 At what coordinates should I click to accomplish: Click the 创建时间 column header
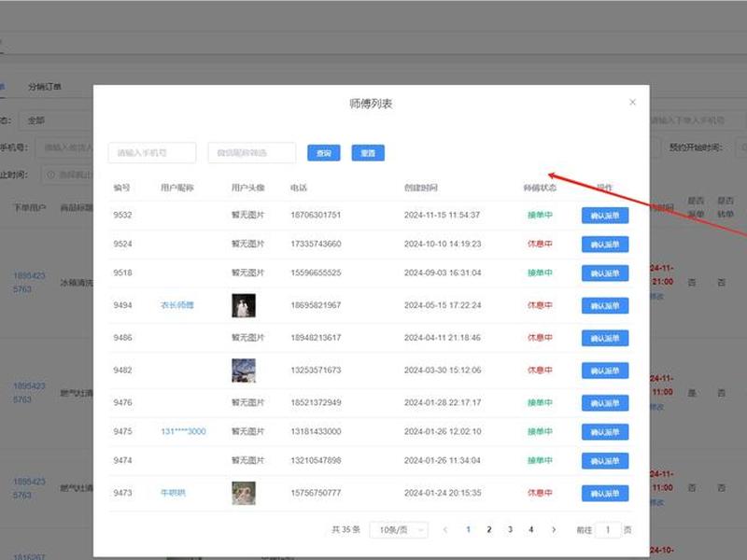tap(421, 188)
